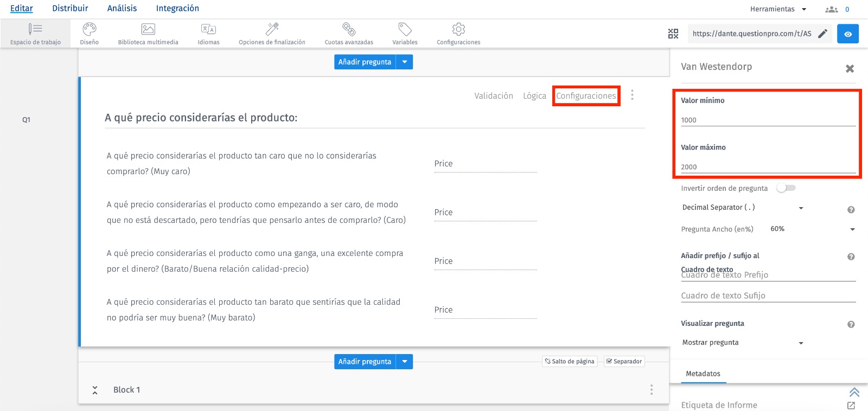Click the Cuadro de texto Sufijo field
The image size is (868, 411).
click(768, 296)
